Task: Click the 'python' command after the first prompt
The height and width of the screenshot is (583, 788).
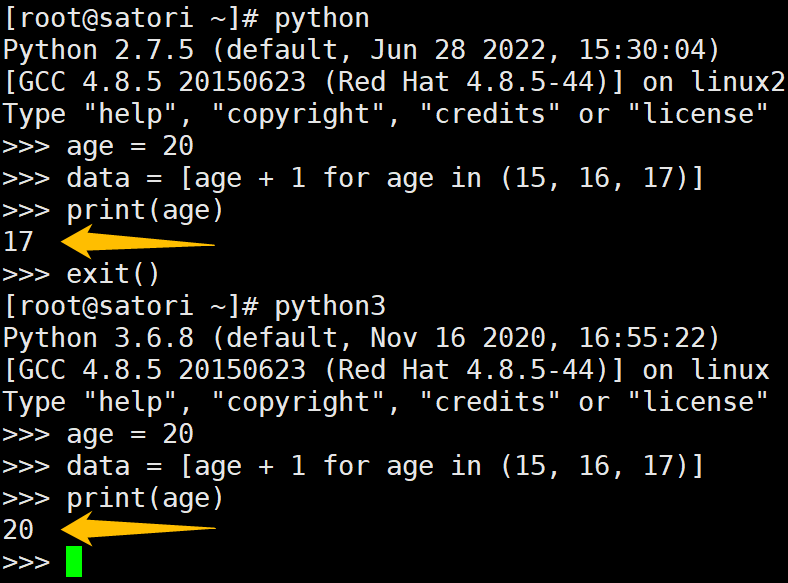Action: coord(322,20)
